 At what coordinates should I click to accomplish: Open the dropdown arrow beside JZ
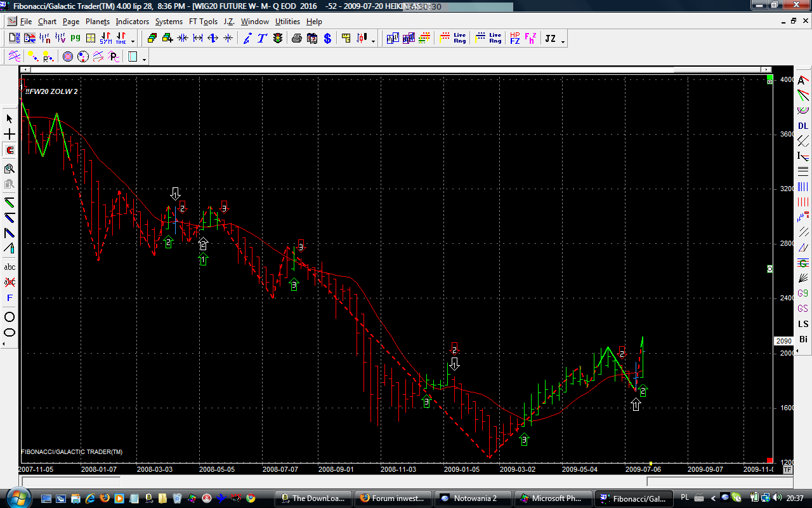coord(563,41)
